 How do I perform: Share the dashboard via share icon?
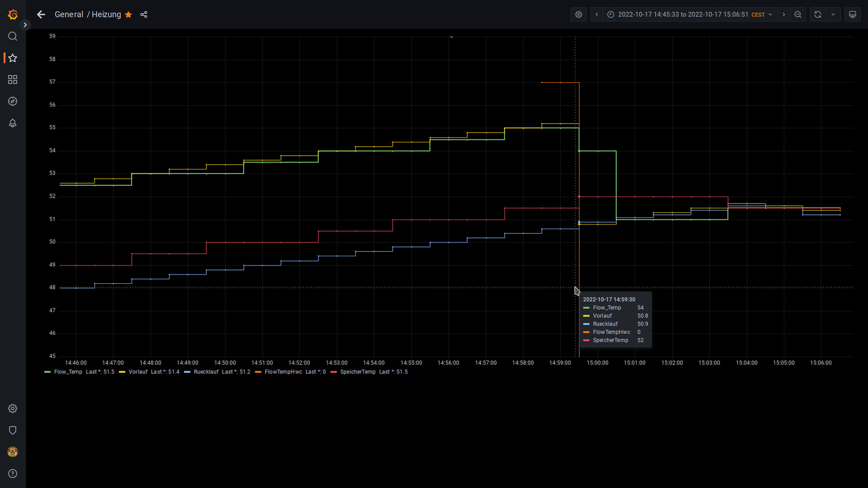click(144, 15)
